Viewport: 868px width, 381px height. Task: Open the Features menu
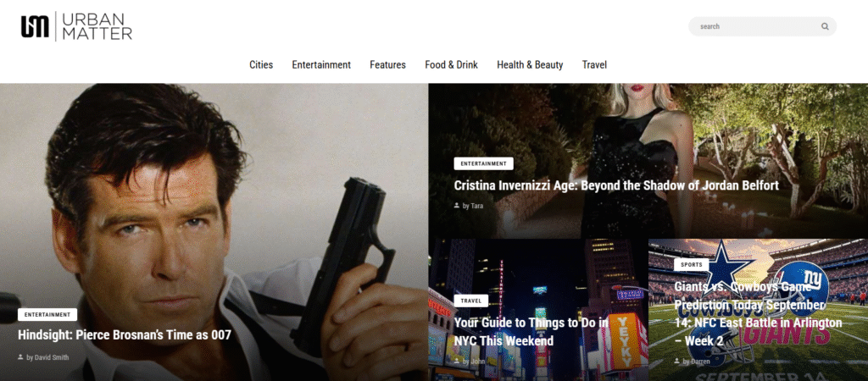[387, 64]
